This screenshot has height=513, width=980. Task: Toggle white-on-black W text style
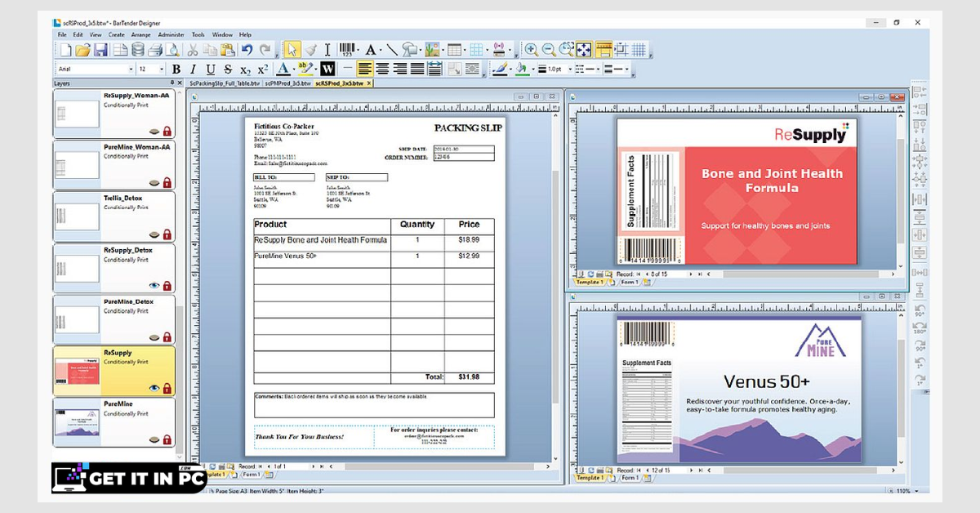coord(327,69)
